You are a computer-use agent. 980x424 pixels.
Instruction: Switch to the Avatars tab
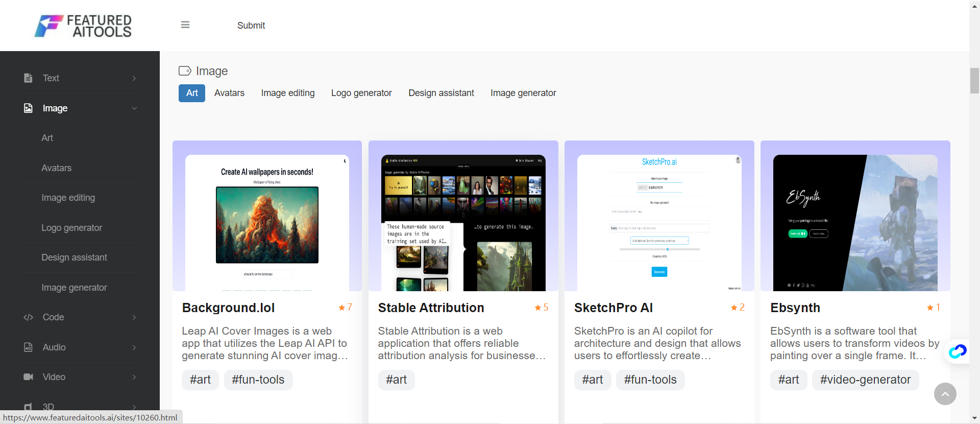point(229,93)
